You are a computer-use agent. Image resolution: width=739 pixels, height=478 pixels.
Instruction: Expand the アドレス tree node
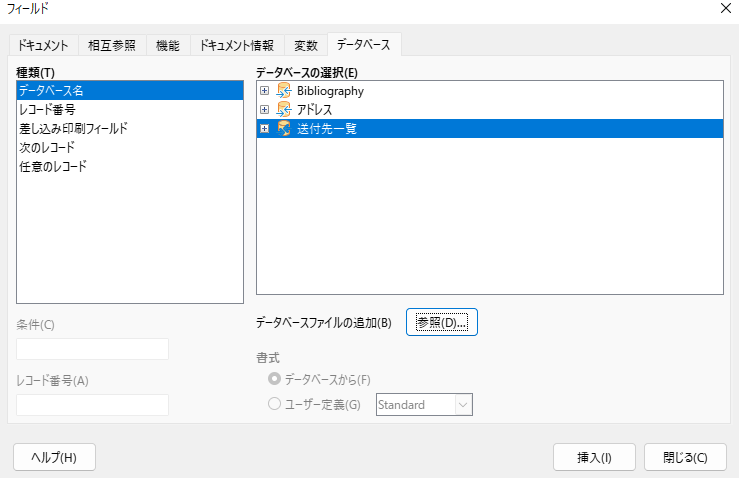click(265, 109)
